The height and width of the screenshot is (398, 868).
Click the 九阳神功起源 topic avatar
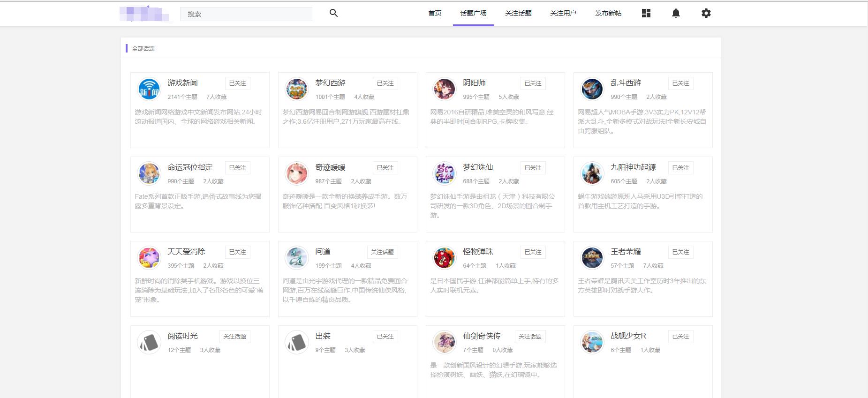[x=592, y=173]
